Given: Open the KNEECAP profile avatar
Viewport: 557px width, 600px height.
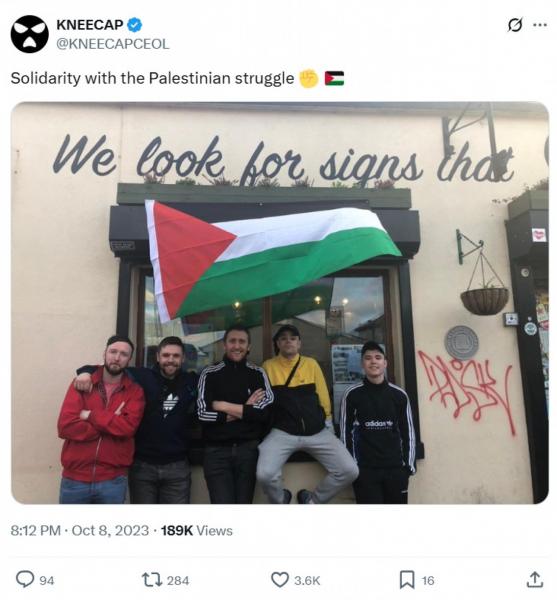Looking at the screenshot, I should tap(30, 34).
